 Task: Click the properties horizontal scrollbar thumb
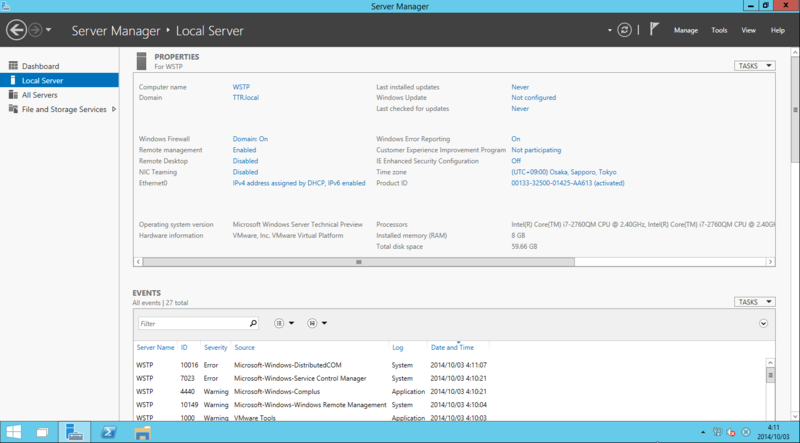click(x=359, y=262)
